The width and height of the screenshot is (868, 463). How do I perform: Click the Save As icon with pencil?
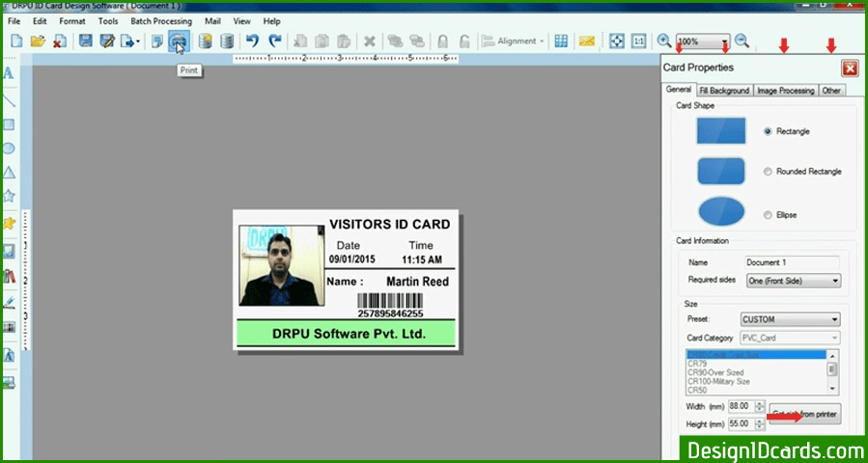[107, 41]
